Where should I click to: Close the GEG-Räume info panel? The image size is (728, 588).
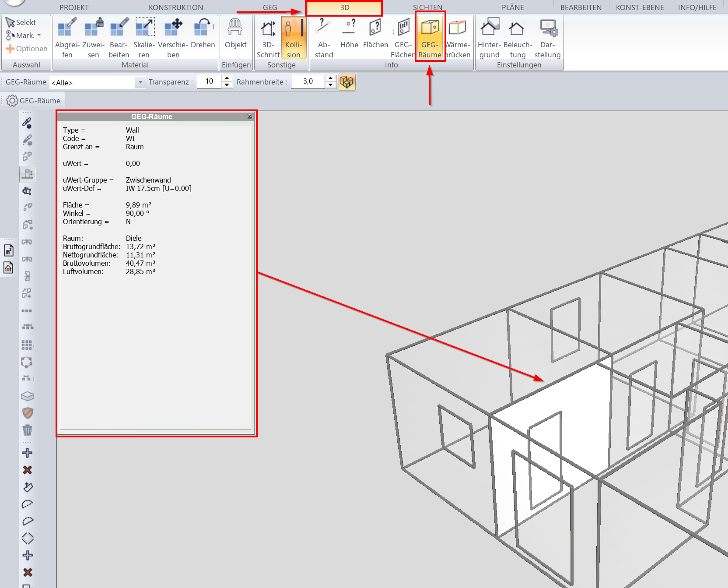(x=249, y=116)
